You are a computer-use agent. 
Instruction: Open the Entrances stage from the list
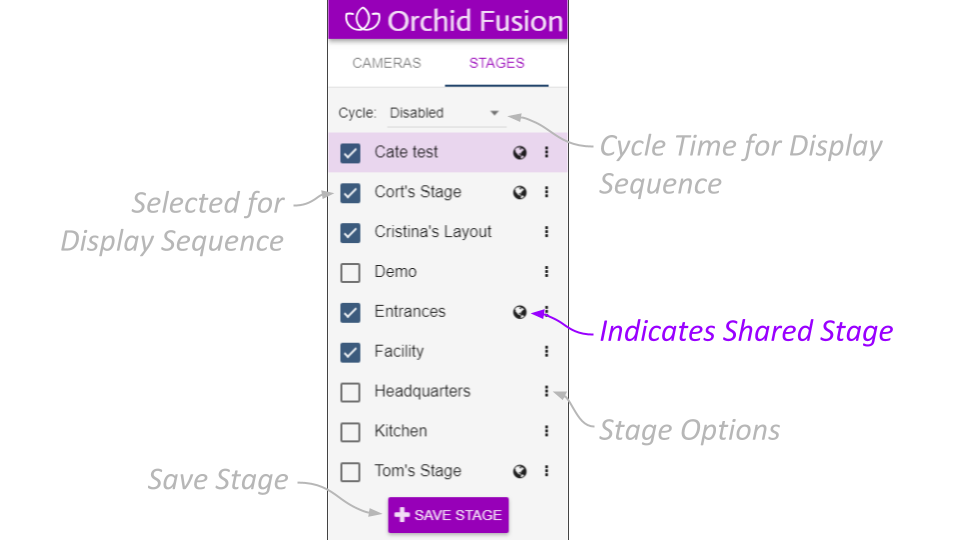pyautogui.click(x=410, y=312)
